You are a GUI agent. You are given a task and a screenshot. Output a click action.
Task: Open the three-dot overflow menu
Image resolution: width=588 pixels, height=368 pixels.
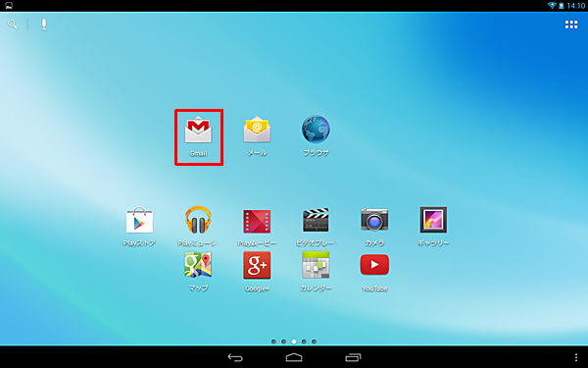pos(576,357)
